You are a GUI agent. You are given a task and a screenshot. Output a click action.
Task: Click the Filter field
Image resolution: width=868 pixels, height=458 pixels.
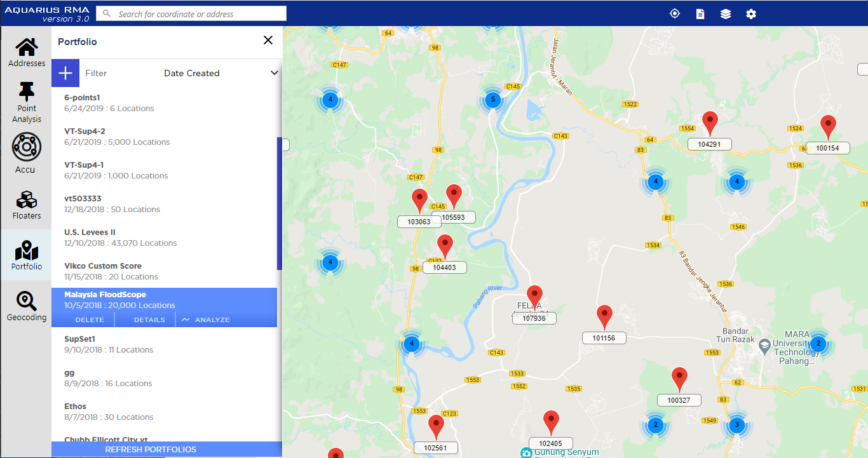(96, 73)
